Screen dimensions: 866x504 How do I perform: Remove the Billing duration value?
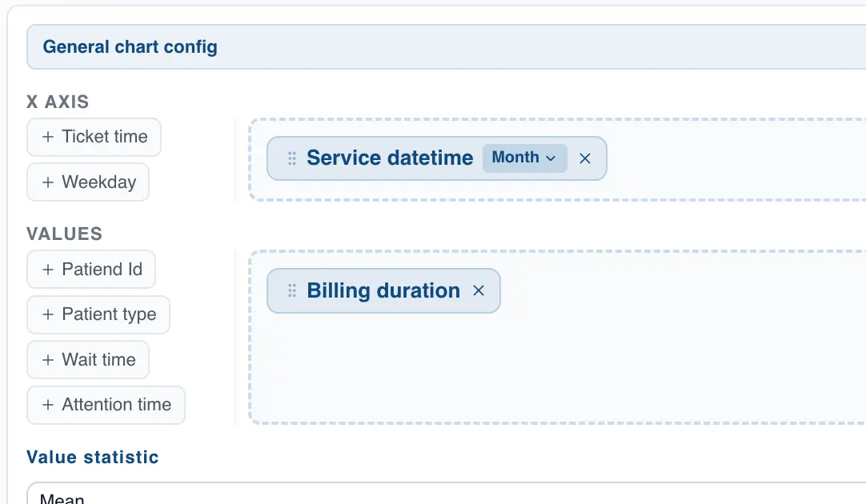point(479,290)
